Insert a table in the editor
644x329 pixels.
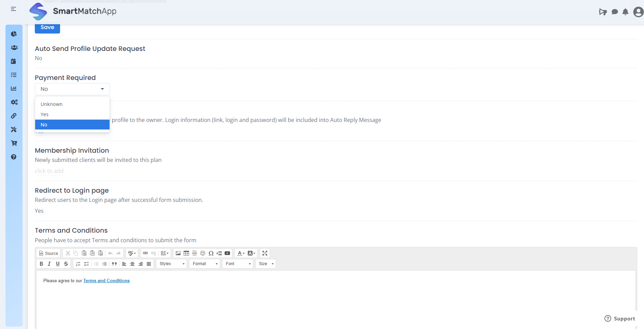tap(186, 253)
